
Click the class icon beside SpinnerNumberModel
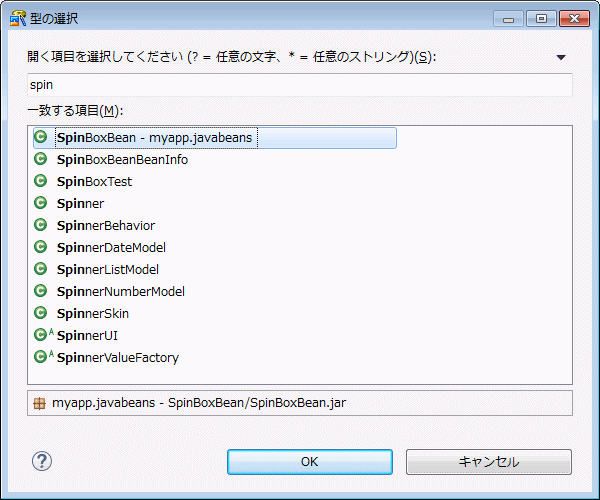(x=41, y=291)
